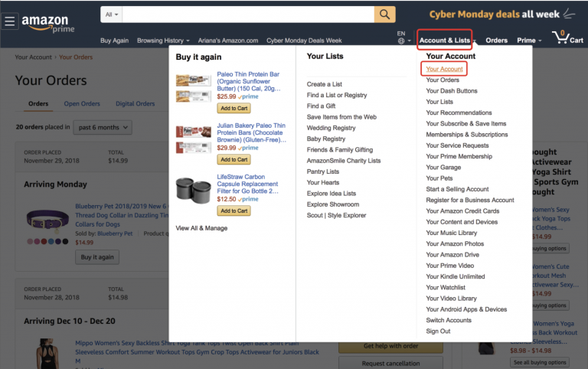Open Wedding Registry

coord(331,128)
